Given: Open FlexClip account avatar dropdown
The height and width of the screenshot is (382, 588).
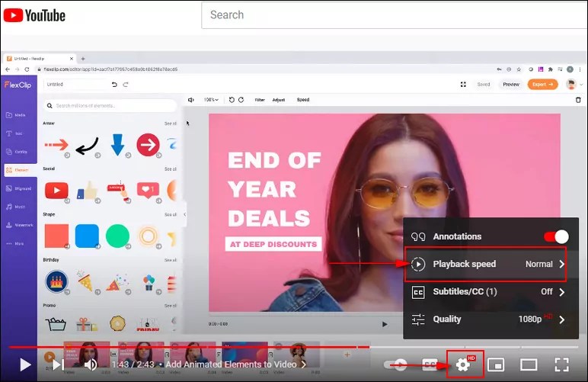Looking at the screenshot, I should pos(574,85).
